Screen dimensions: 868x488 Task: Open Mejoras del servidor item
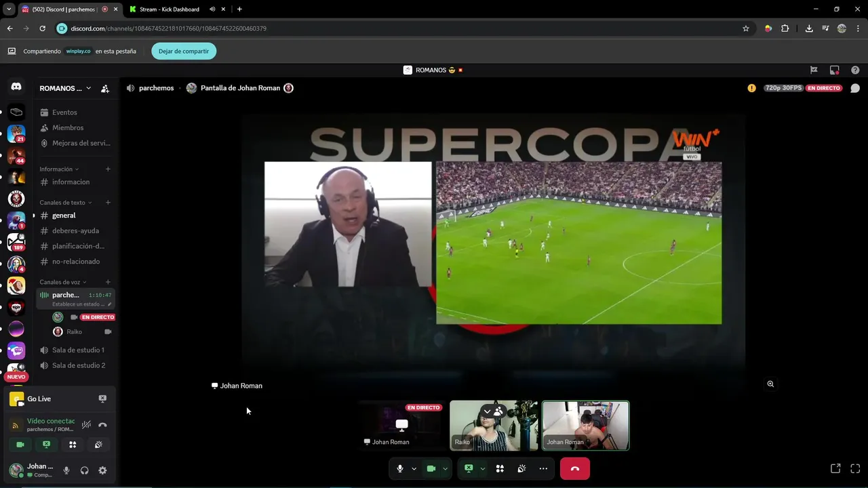tap(75, 143)
